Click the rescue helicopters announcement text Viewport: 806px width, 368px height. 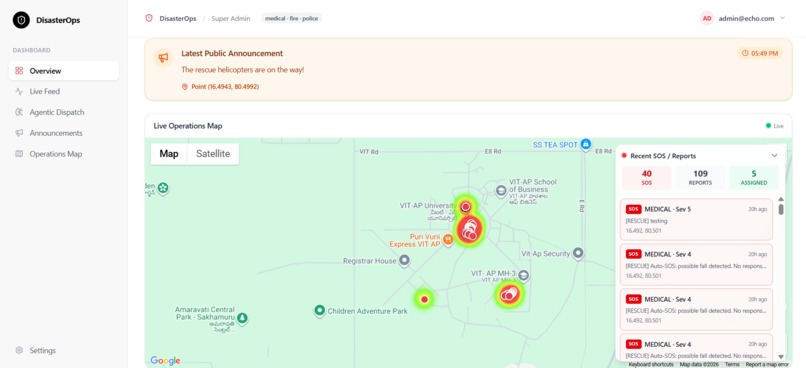click(243, 69)
